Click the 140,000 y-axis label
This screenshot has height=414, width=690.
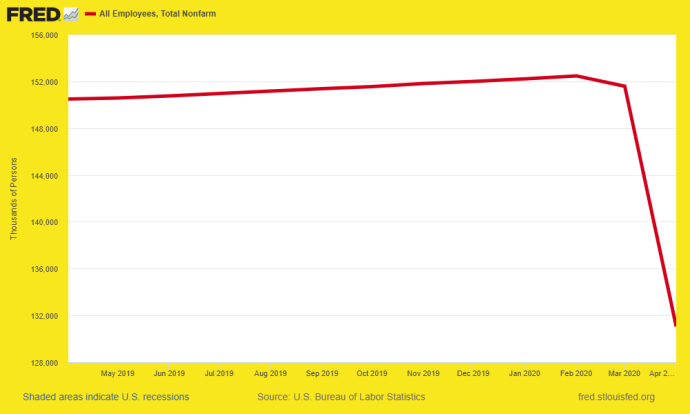point(44,223)
